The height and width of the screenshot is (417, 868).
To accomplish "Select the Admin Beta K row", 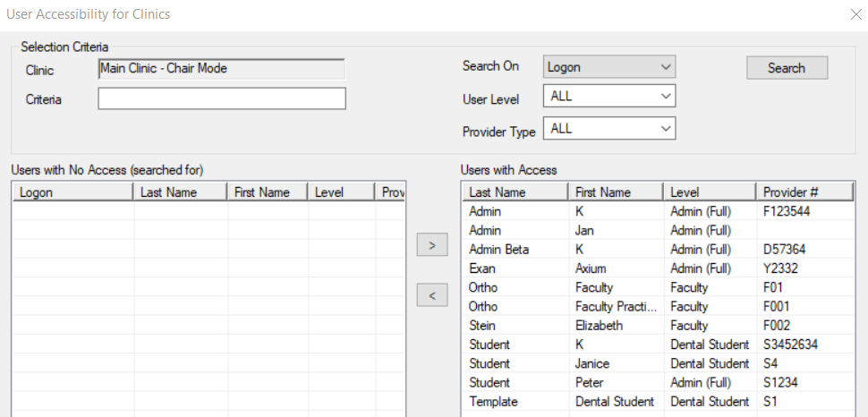I will (x=658, y=249).
